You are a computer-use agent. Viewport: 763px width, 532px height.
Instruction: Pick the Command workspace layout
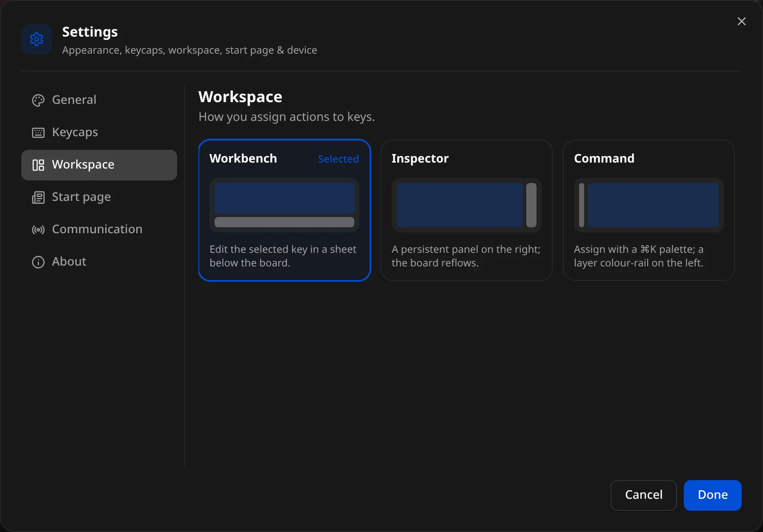click(x=649, y=210)
